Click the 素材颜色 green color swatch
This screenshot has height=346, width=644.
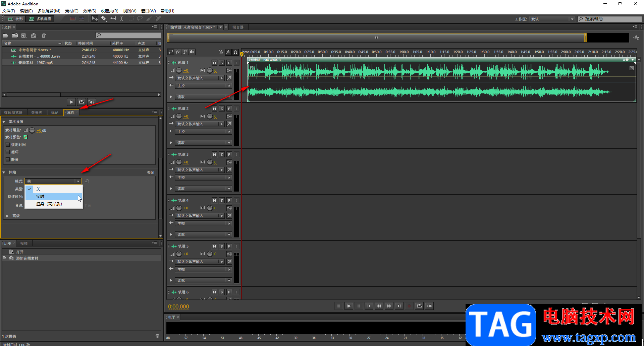(25, 137)
